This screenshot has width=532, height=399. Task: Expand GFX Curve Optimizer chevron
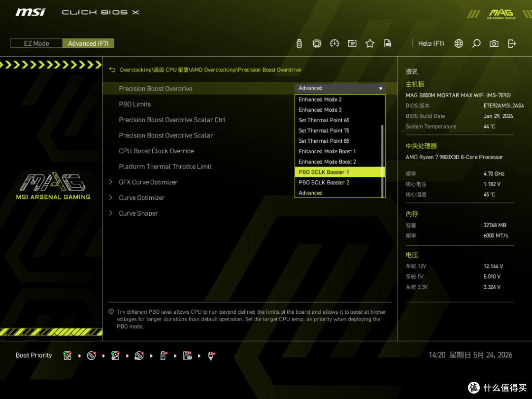(111, 182)
